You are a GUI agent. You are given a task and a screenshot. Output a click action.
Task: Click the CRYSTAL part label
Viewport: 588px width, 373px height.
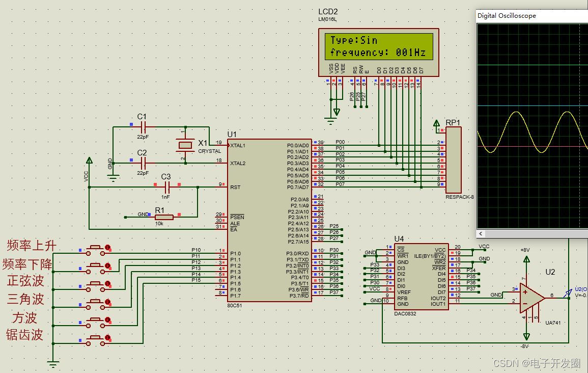coord(210,151)
